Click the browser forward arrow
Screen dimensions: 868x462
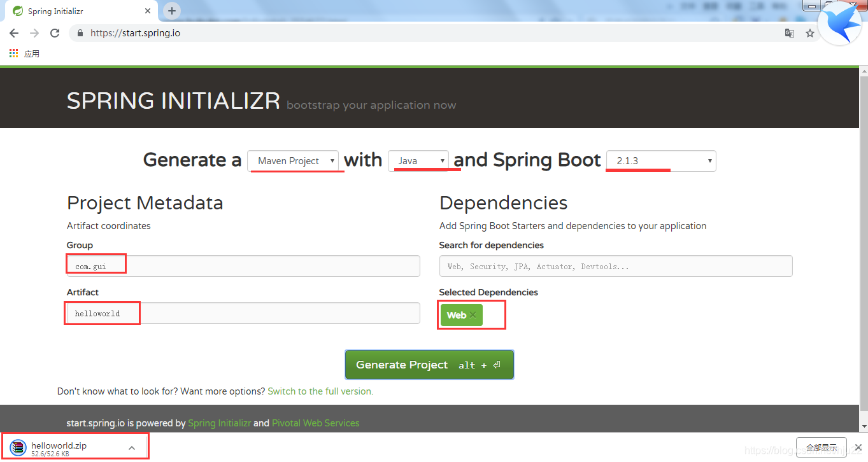pos(34,33)
